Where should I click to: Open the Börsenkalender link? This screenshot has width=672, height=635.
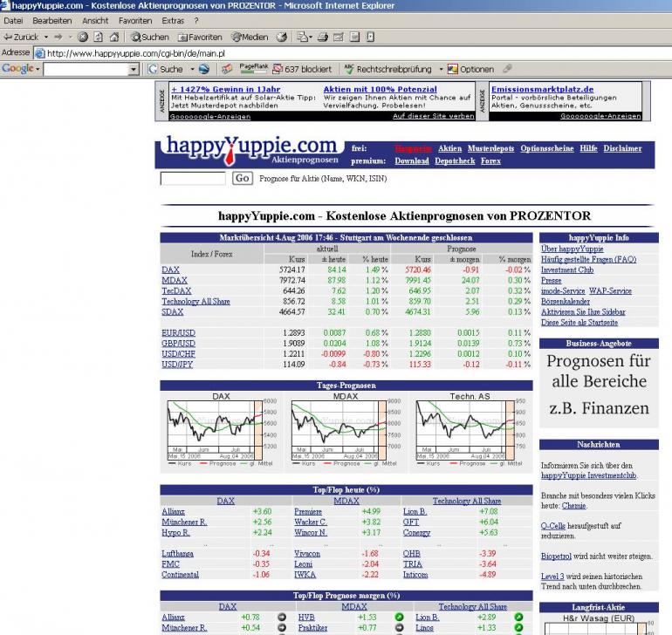click(566, 301)
